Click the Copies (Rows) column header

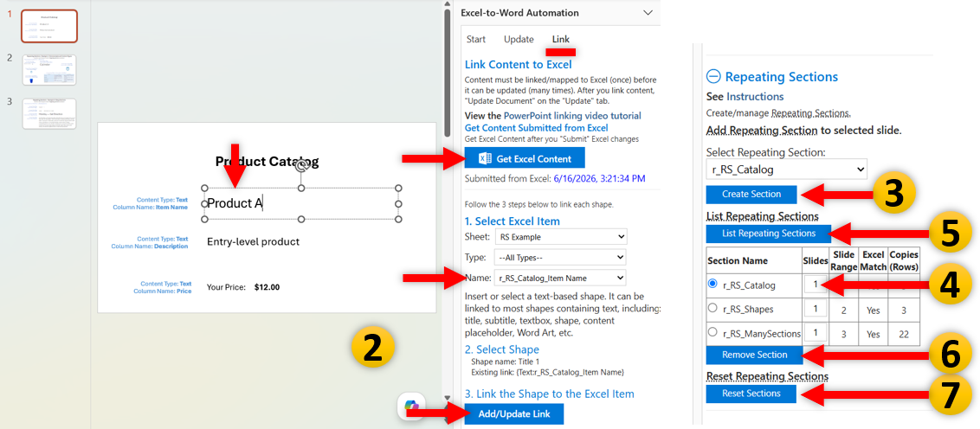click(904, 260)
